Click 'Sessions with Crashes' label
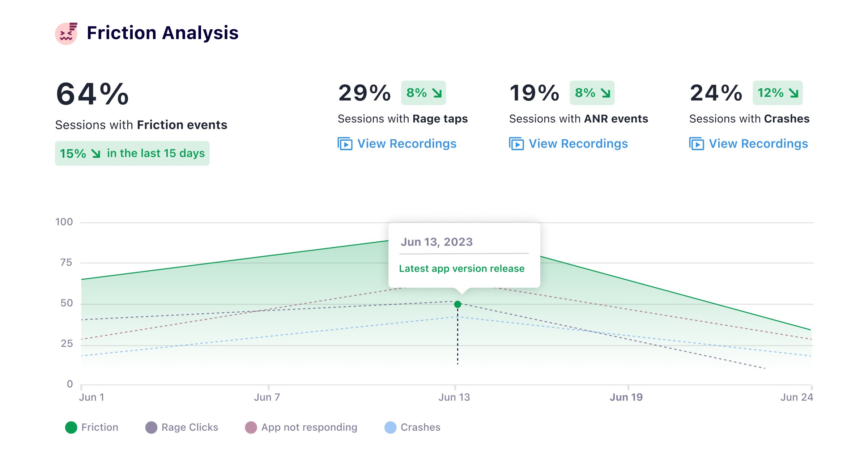 pos(749,119)
